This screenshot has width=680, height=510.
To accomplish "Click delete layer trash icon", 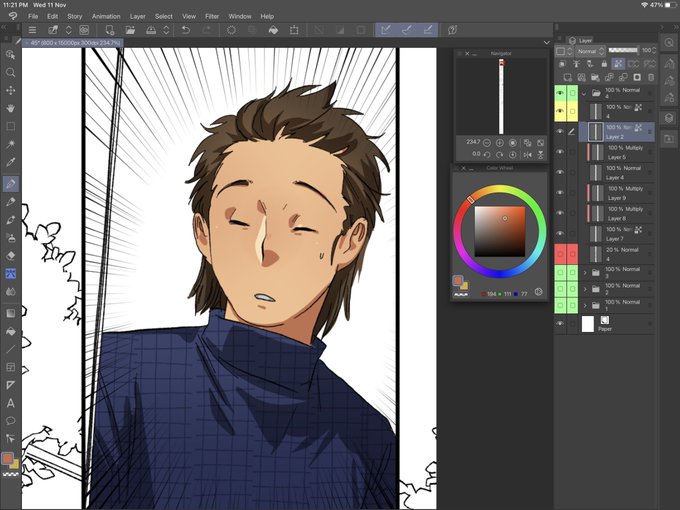I will point(651,77).
